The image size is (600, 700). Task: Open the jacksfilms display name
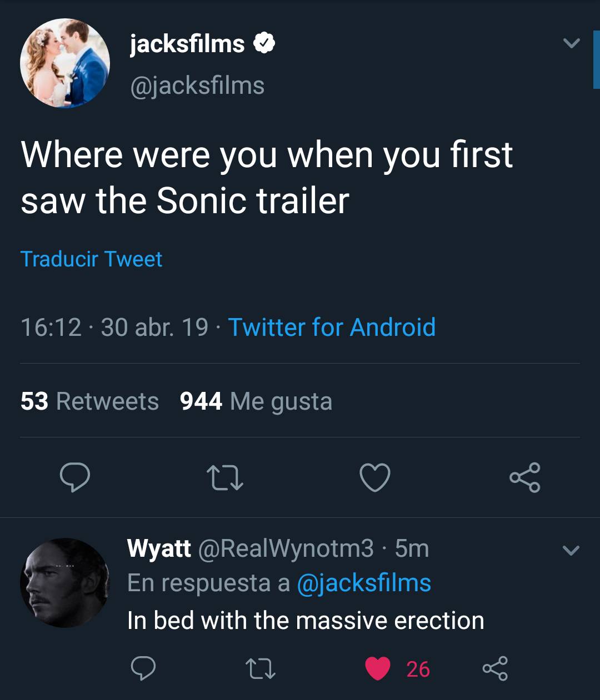pyautogui.click(x=187, y=44)
